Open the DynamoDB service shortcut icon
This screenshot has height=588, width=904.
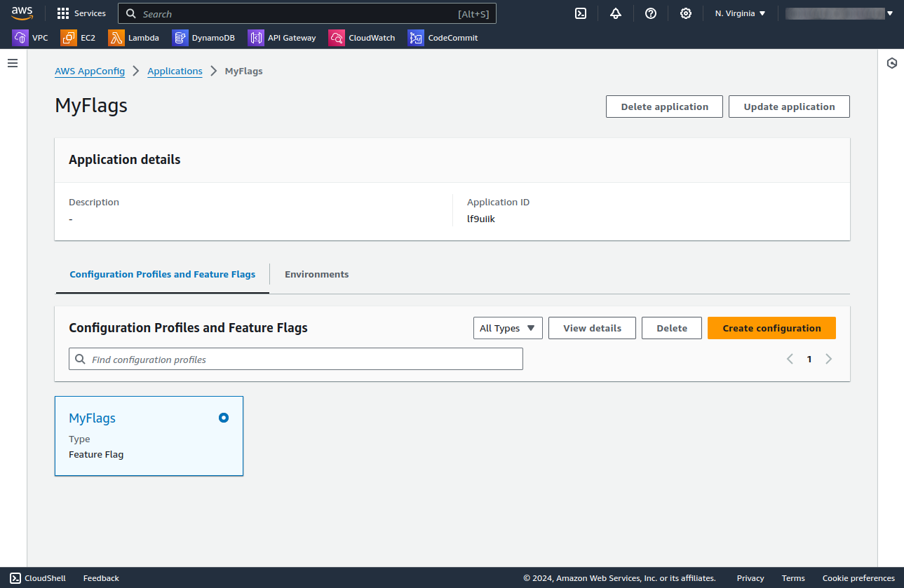pyautogui.click(x=180, y=38)
